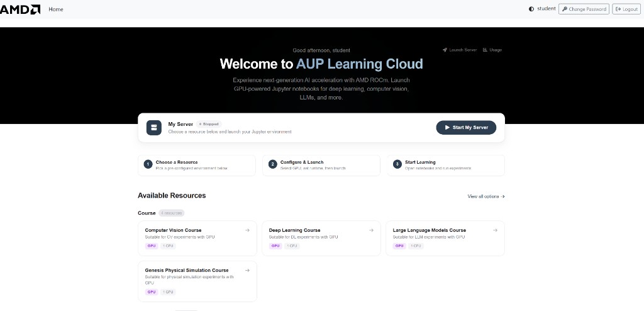Click the Available Resources heading
This screenshot has height=311, width=644.
pos(172,195)
